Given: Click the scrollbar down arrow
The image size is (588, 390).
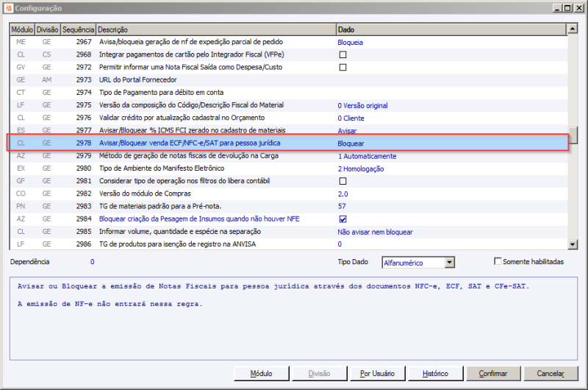Looking at the screenshot, I should click(573, 244).
